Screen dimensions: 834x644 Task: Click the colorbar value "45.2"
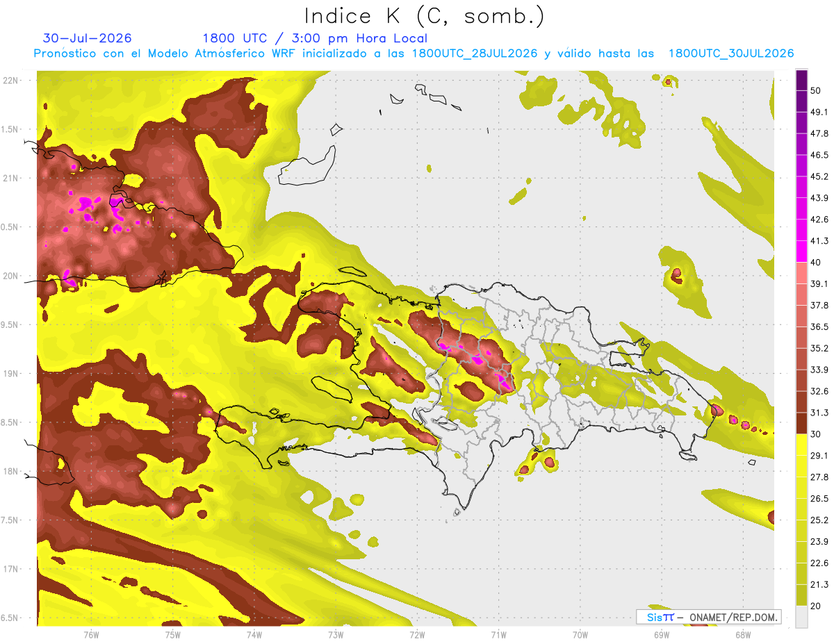point(819,176)
